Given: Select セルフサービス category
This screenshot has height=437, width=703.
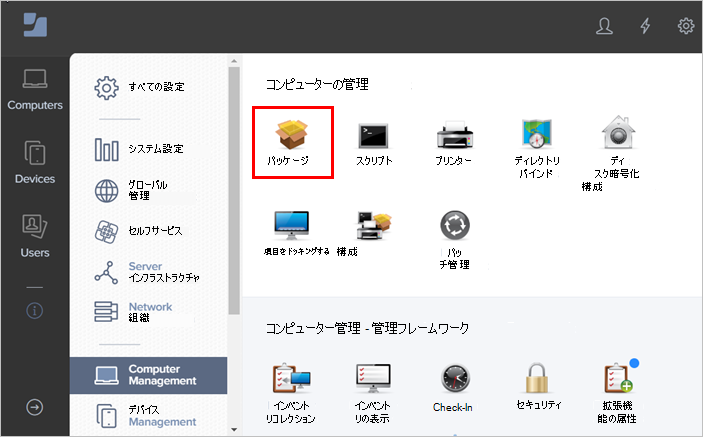Looking at the screenshot, I should tap(139, 231).
